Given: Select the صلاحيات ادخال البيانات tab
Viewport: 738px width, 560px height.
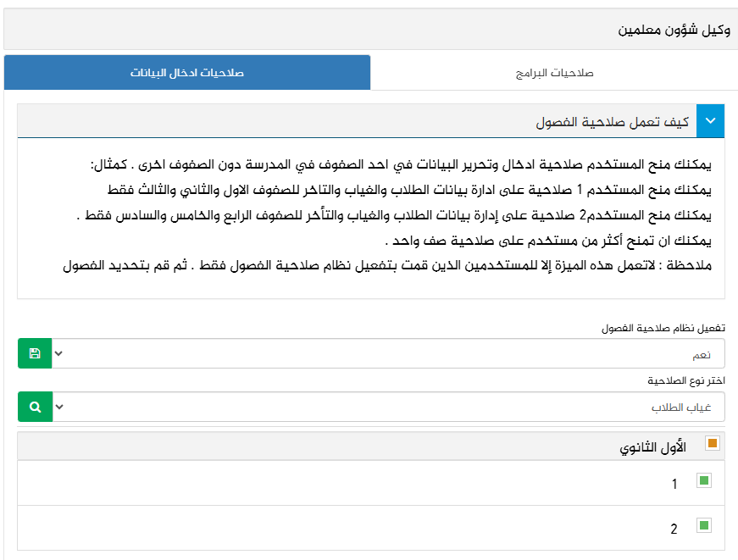Looking at the screenshot, I should coord(187,73).
